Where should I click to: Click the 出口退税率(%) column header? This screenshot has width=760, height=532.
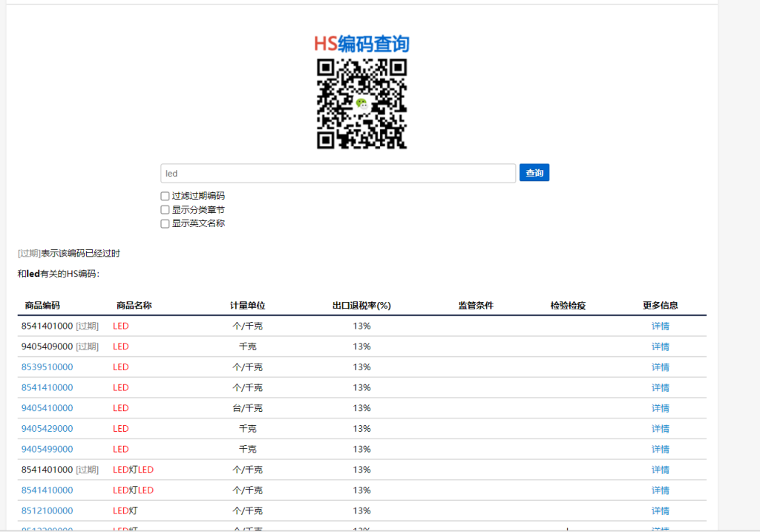361,306
